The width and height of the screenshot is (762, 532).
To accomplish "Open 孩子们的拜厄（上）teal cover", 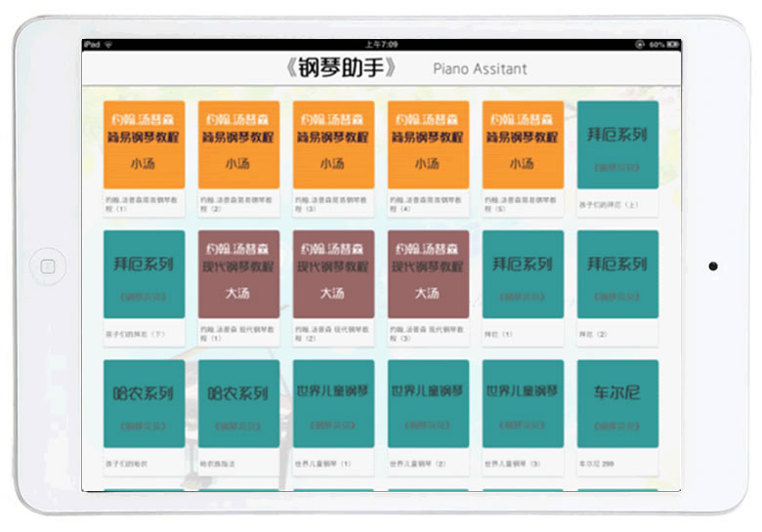I will coord(617,144).
